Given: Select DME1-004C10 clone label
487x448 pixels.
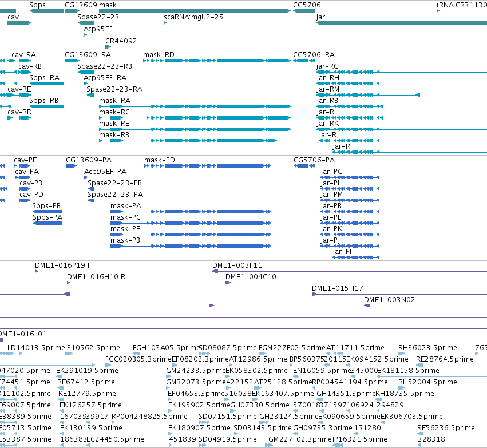Looking at the screenshot, I should (x=251, y=277).
